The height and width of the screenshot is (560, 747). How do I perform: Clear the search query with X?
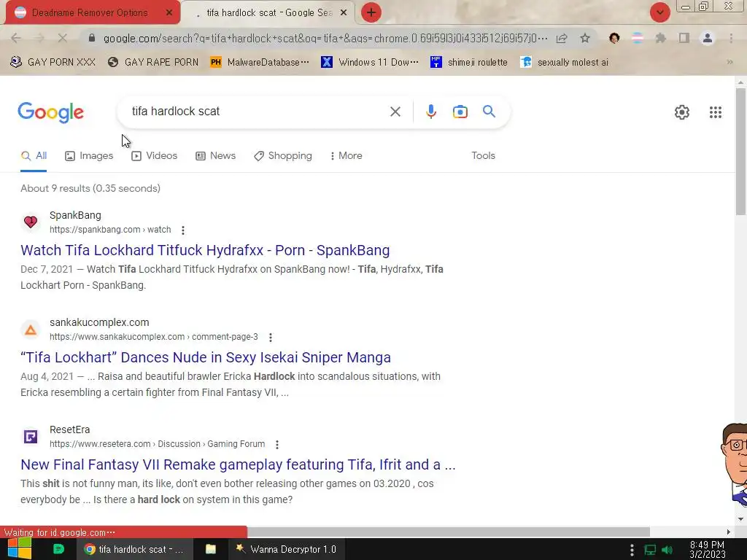point(395,112)
